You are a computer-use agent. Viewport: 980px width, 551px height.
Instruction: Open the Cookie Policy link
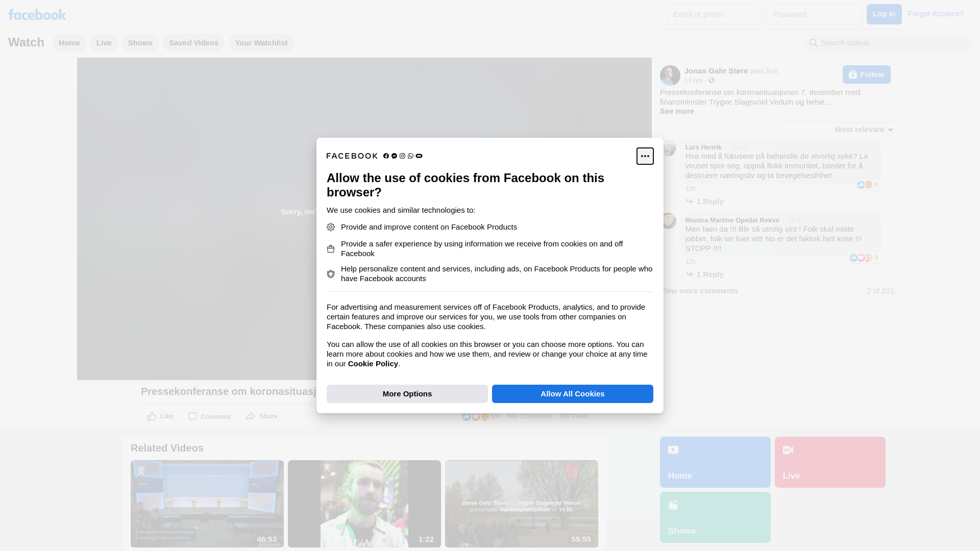pyautogui.click(x=373, y=364)
